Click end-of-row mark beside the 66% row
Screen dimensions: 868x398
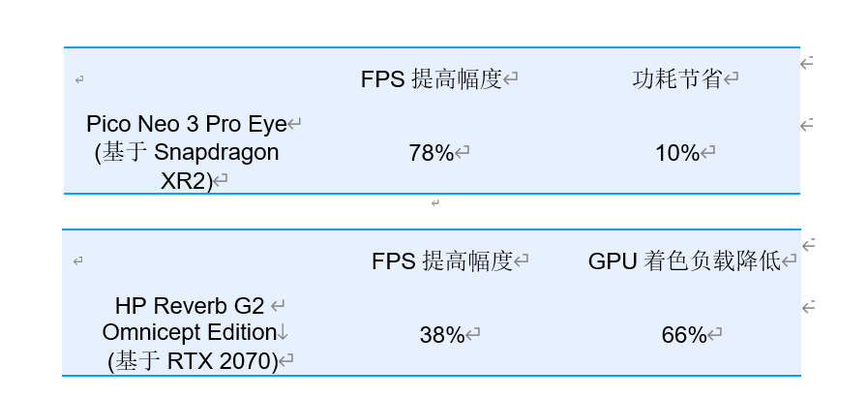coord(808,307)
